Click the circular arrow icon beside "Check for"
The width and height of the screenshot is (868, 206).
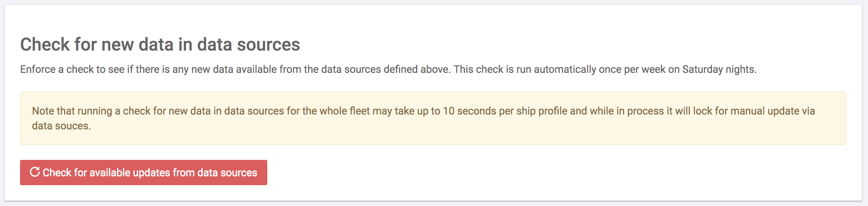pyautogui.click(x=35, y=172)
